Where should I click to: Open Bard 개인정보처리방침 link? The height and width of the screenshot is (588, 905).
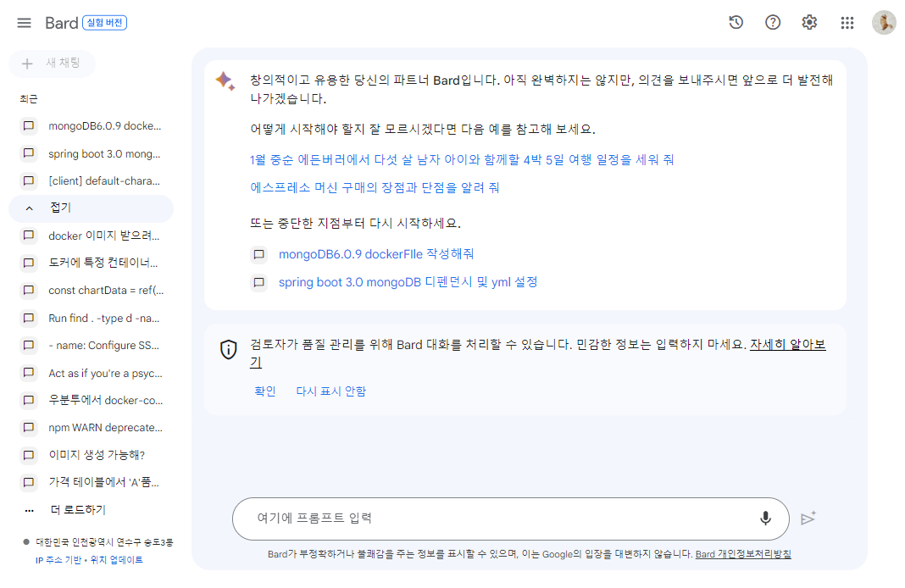[x=743, y=554]
